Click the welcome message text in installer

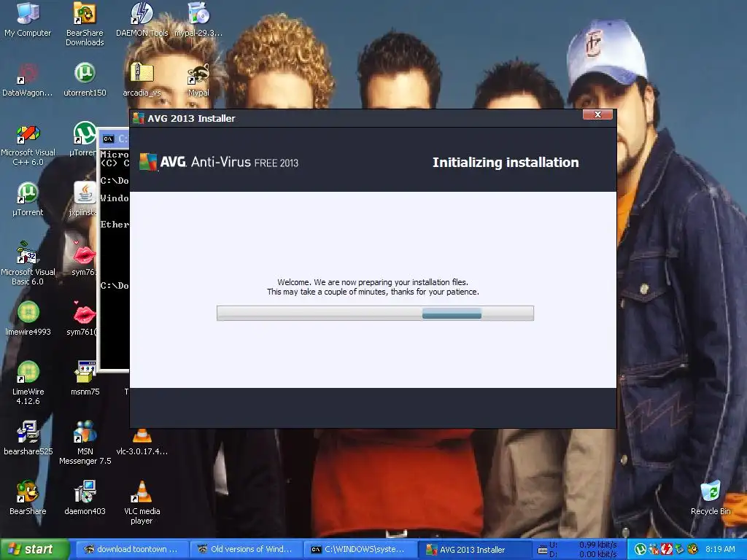373,287
